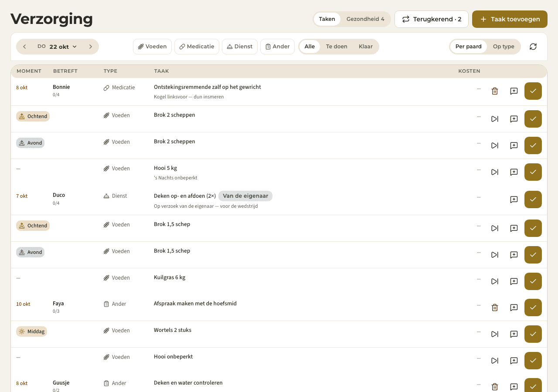Check off Wortels 2 stuks task
The width and height of the screenshot is (558, 392).
tap(533, 334)
